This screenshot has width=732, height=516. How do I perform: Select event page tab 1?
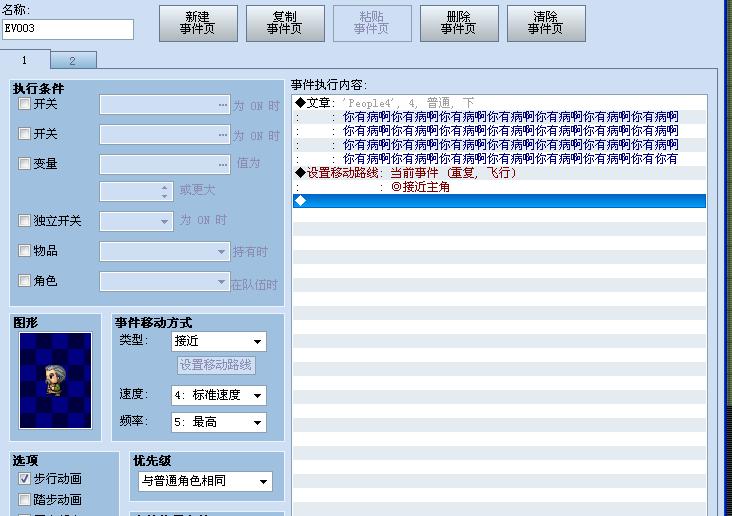(25, 60)
